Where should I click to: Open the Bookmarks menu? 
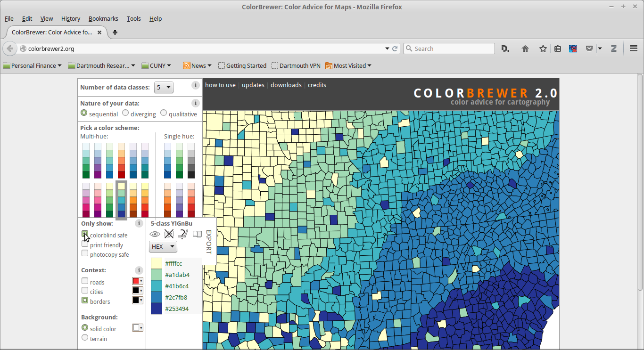pyautogui.click(x=103, y=18)
